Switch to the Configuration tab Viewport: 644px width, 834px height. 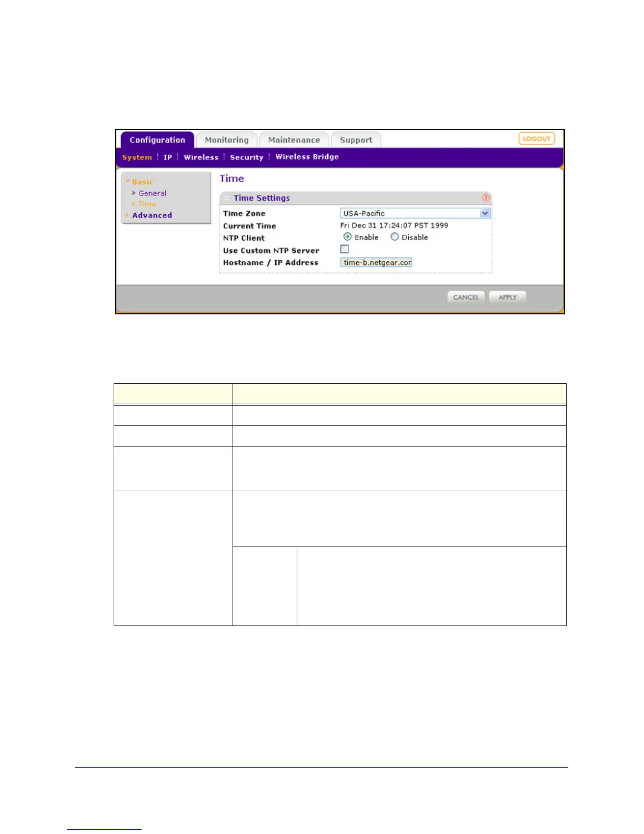click(x=157, y=140)
